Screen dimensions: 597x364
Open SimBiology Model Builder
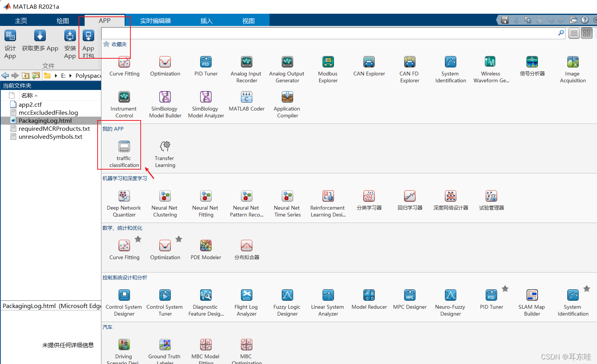click(165, 105)
